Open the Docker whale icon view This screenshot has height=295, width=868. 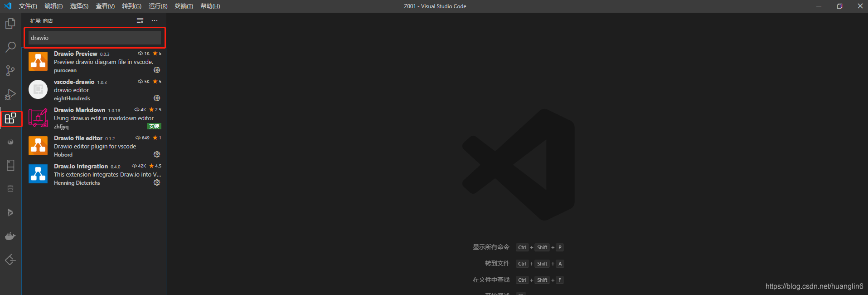tap(10, 236)
